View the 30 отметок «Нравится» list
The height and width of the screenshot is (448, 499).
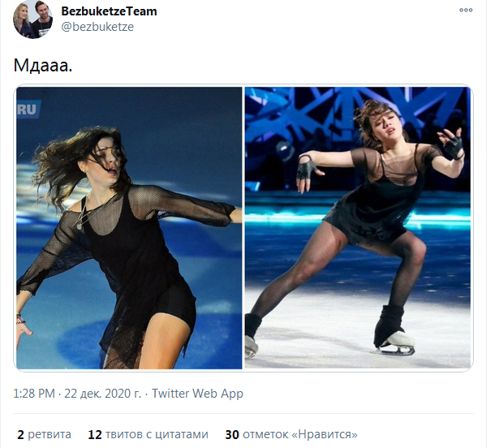[x=291, y=434]
